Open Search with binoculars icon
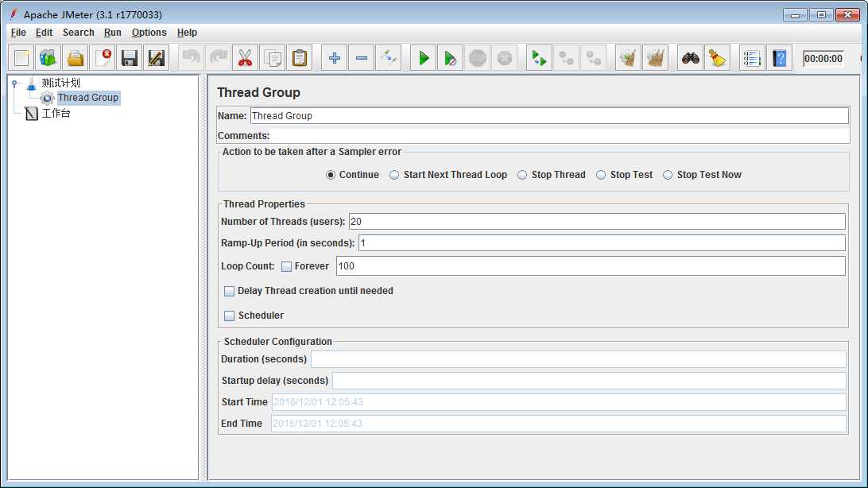The image size is (868, 488). pyautogui.click(x=690, y=58)
